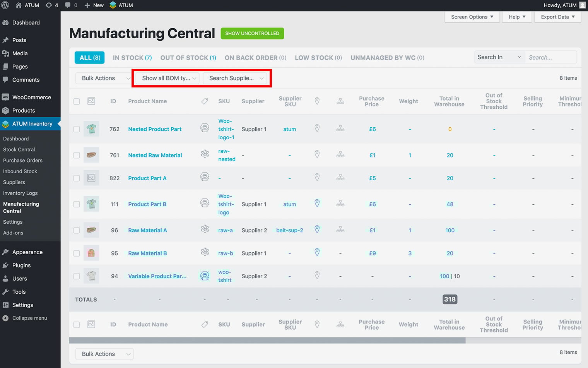The height and width of the screenshot is (368, 588).
Task: Open the Product Part A link
Action: point(147,178)
